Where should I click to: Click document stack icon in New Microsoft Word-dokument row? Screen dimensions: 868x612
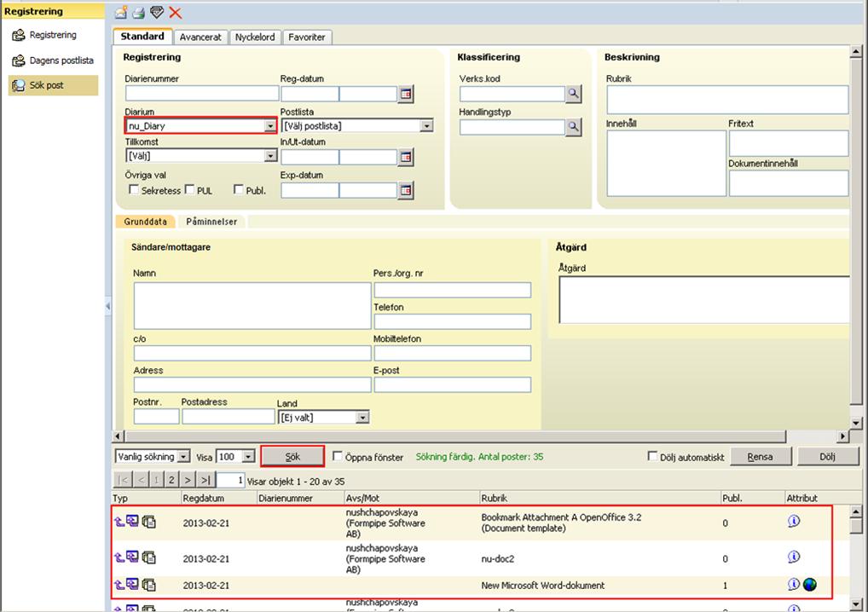(x=149, y=585)
